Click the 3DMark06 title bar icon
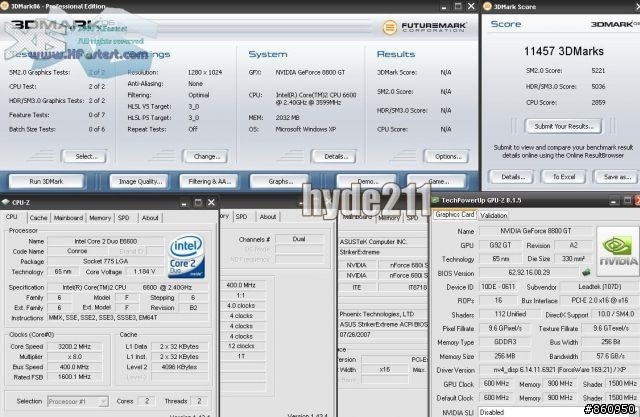This screenshot has height=417, width=640. pos(4,6)
